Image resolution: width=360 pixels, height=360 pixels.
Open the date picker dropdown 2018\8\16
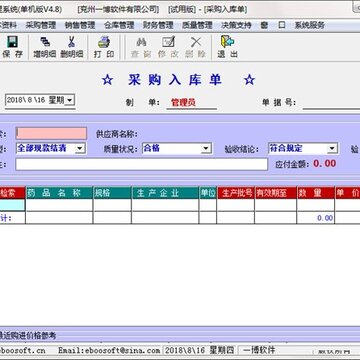point(70,100)
